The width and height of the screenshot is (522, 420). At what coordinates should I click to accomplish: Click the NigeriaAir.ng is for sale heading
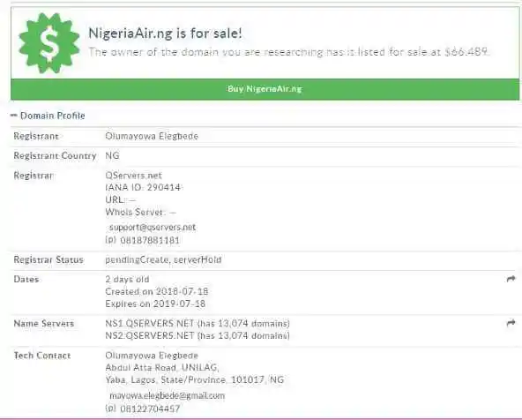165,33
